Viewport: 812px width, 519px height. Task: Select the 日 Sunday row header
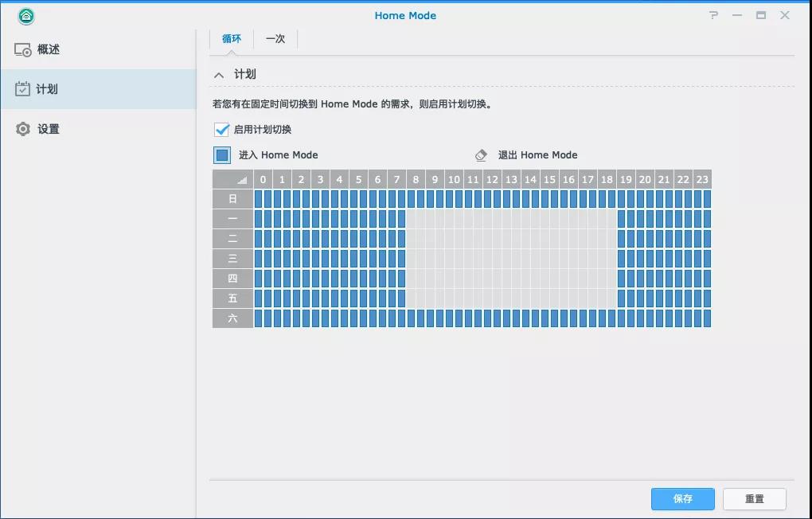click(232, 199)
